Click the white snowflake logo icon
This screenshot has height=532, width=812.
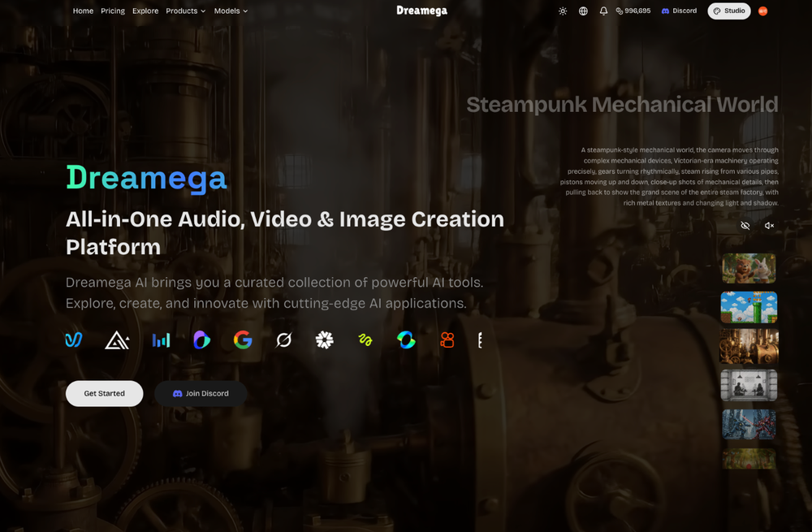tap(324, 340)
